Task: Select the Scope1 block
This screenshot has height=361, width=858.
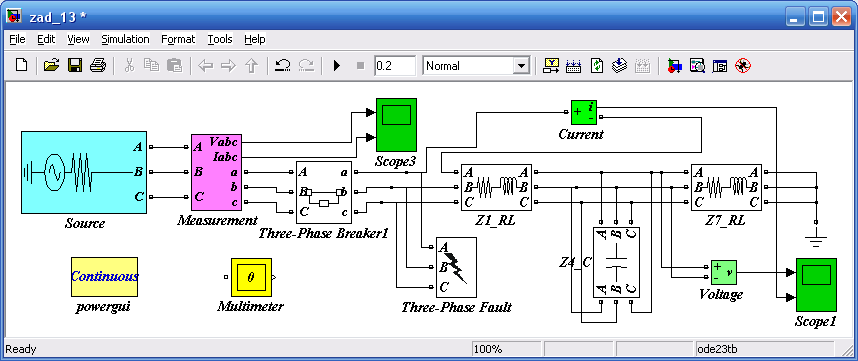Action: tap(816, 285)
